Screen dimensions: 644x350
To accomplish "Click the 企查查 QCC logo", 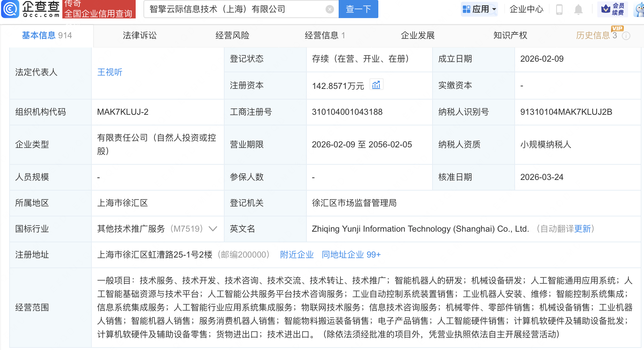I will click(30, 10).
